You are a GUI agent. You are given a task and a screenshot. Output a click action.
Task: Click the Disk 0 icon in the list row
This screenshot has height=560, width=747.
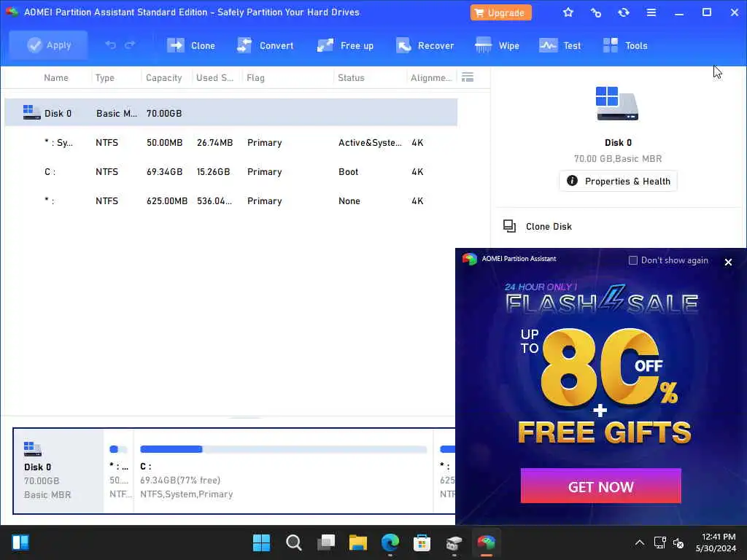pos(32,112)
